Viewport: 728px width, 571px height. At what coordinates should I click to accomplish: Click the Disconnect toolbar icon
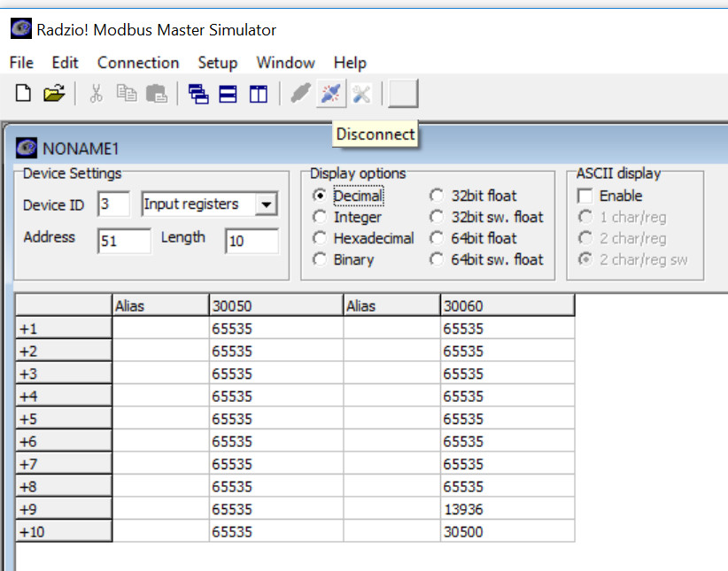331,94
